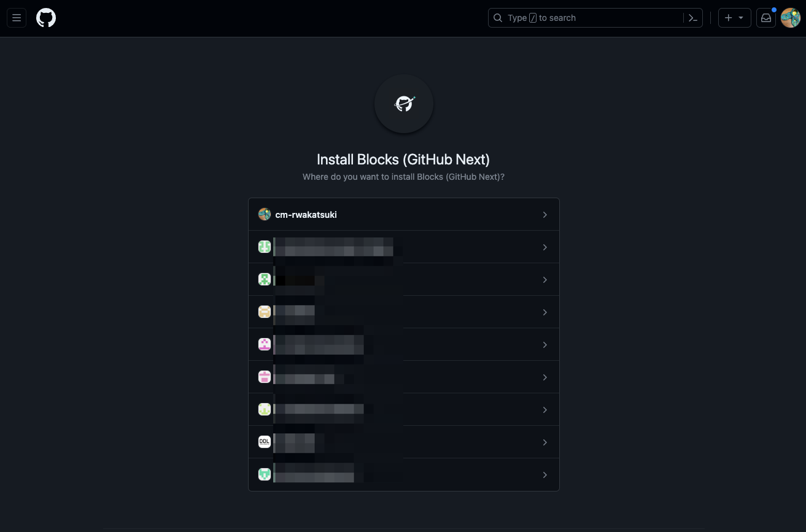Open the command palette terminal icon
Screen dimensions: 806x532
[692, 18]
